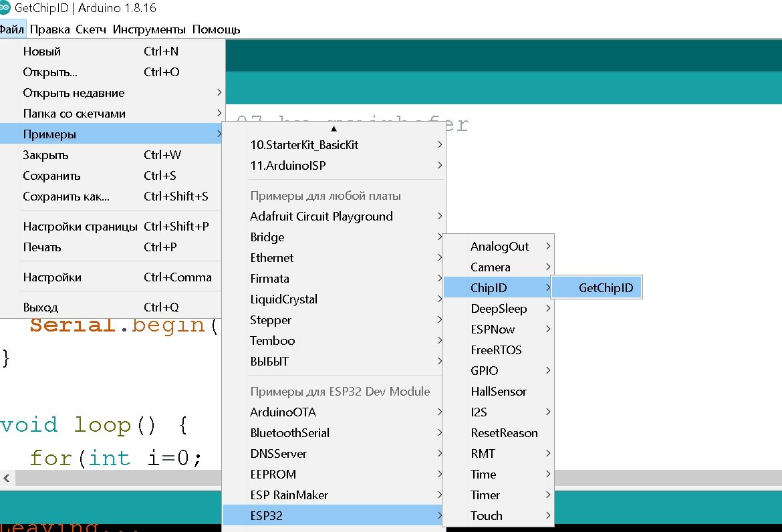Open the DNSServer examples submenu

click(x=334, y=454)
